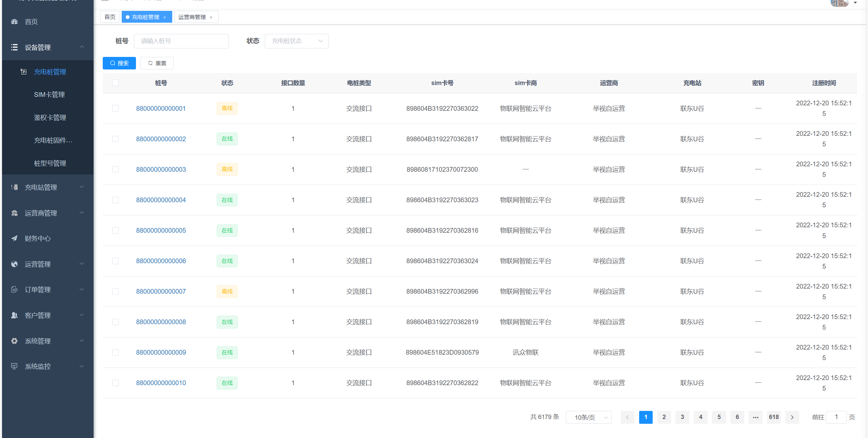
Task: Expand the 客户管理 menu chevron
Action: coord(82,315)
